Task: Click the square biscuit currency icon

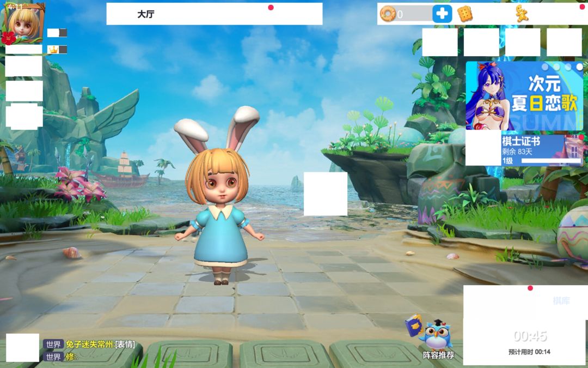Action: pos(465,14)
